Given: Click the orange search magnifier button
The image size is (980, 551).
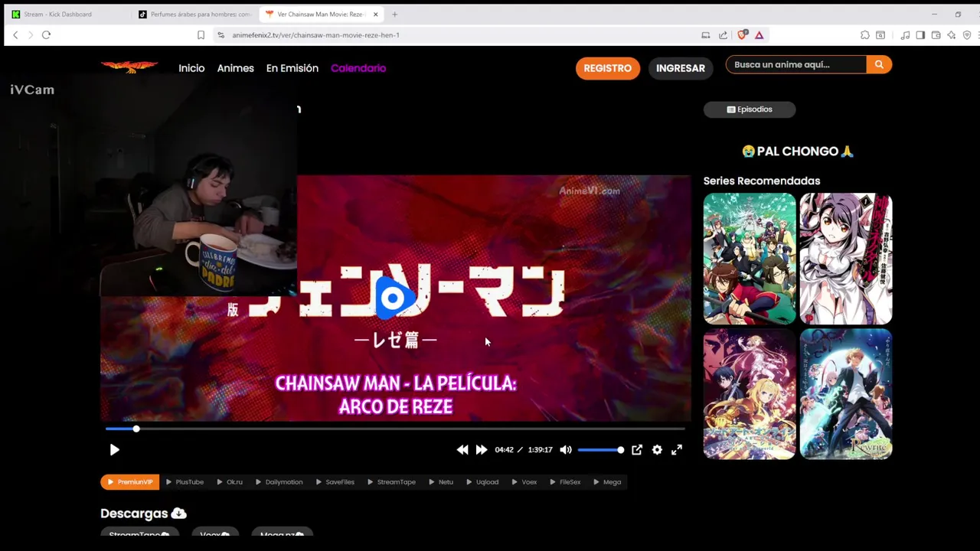Looking at the screenshot, I should pyautogui.click(x=879, y=65).
